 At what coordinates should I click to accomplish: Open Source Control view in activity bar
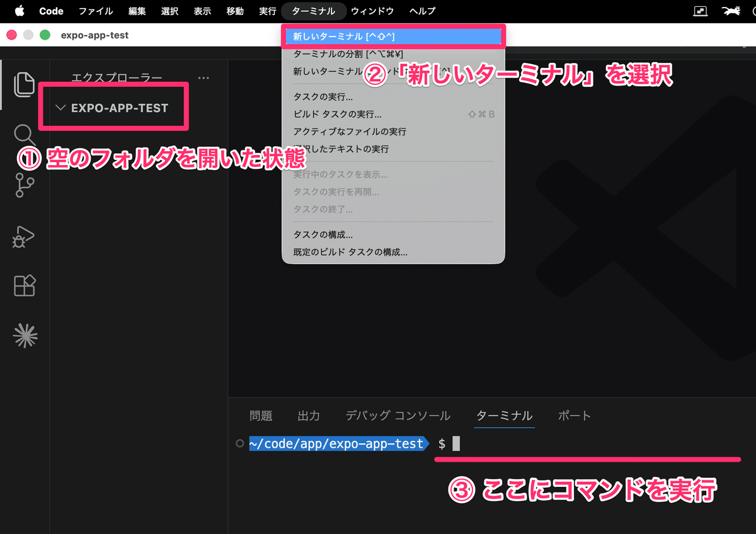click(x=24, y=185)
